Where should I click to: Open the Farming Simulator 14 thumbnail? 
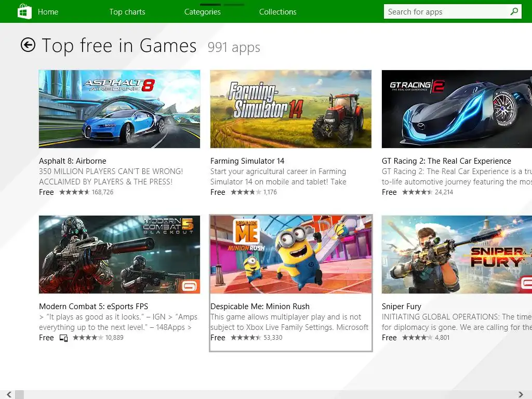coord(291,109)
